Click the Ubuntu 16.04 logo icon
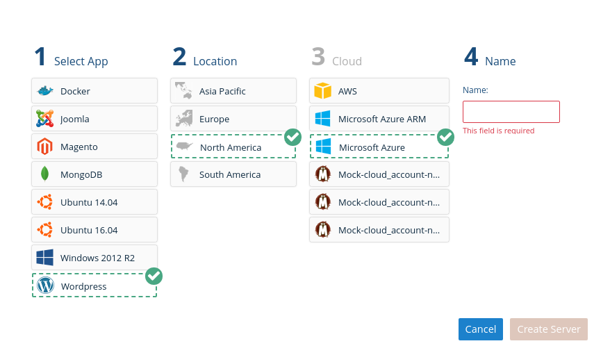The image size is (610, 364). click(x=44, y=230)
